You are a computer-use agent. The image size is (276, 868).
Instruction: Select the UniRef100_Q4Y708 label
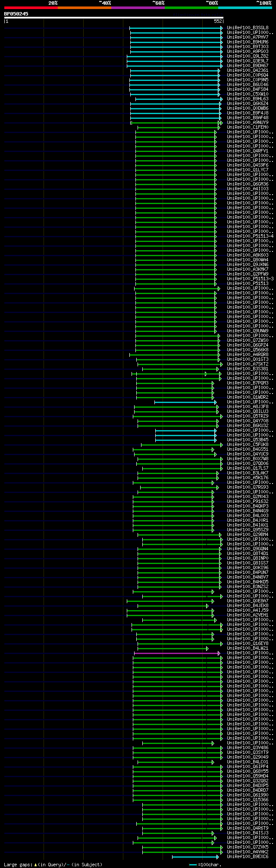248,421
